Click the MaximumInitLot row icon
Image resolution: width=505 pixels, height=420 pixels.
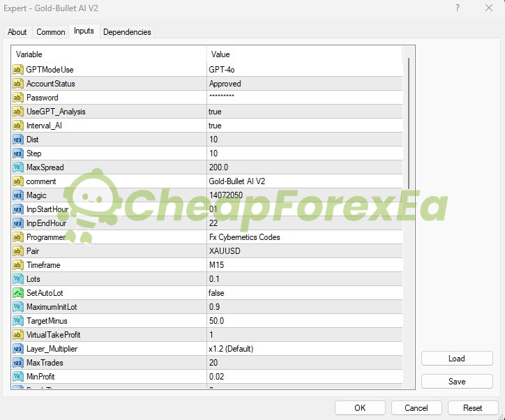point(17,307)
